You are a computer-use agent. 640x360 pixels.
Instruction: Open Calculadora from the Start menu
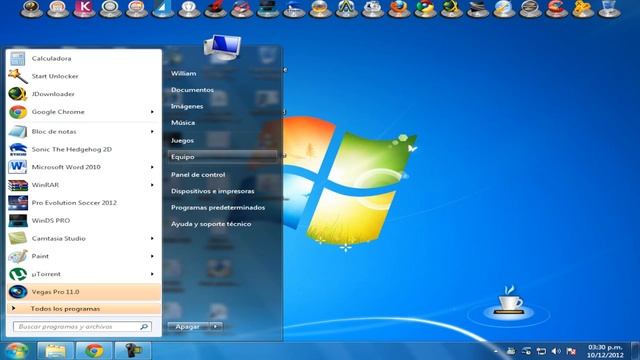pyautogui.click(x=84, y=58)
